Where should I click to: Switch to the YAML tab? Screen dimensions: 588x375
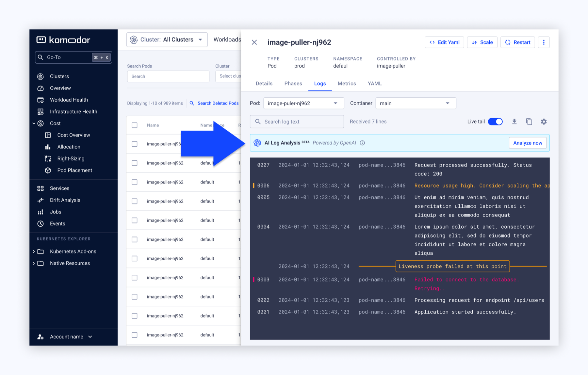[375, 84]
